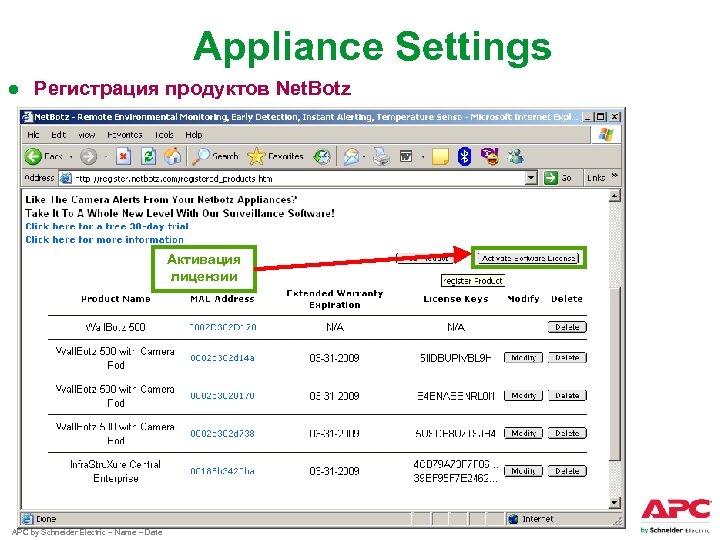Click the yellow note Discuss icon
Image resolution: width=720 pixels, height=540 pixels.
point(440,157)
